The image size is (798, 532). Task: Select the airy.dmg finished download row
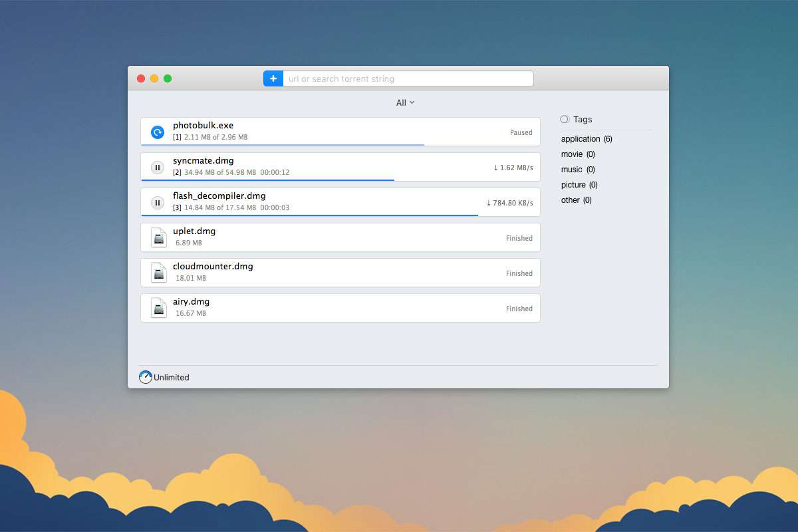click(x=346, y=308)
